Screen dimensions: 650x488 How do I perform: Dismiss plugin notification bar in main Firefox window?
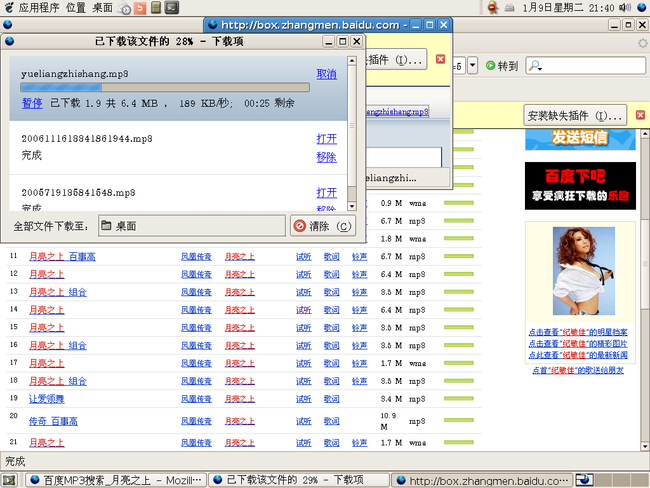point(640,115)
